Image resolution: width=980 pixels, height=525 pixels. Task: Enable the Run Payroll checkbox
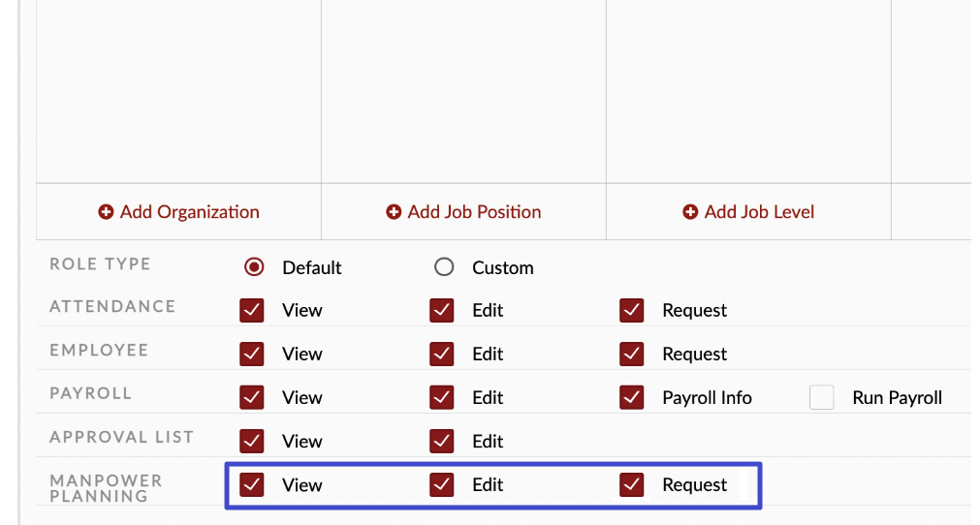(822, 397)
